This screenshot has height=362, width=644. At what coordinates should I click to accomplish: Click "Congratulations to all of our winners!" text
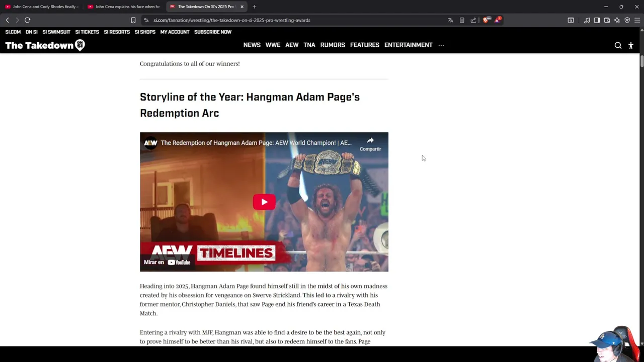tap(190, 64)
